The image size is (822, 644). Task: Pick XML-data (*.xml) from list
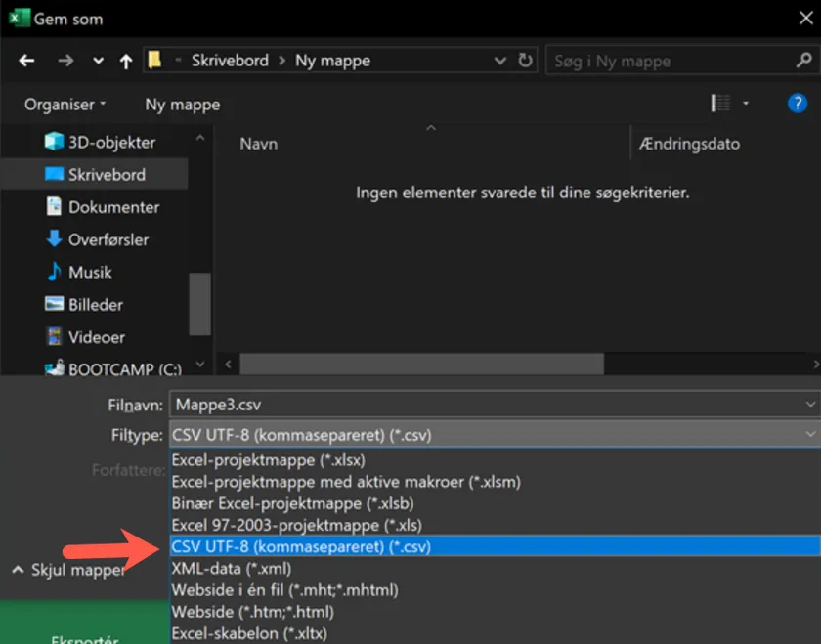(231, 568)
